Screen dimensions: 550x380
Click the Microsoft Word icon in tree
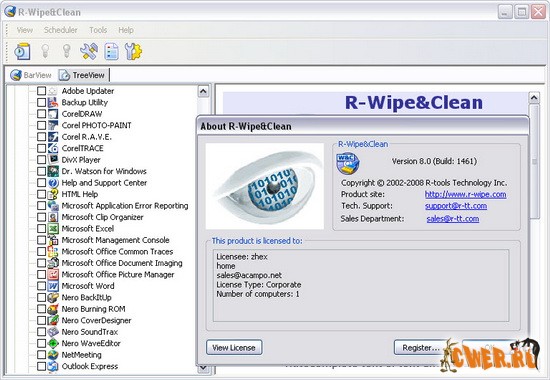[x=53, y=286]
